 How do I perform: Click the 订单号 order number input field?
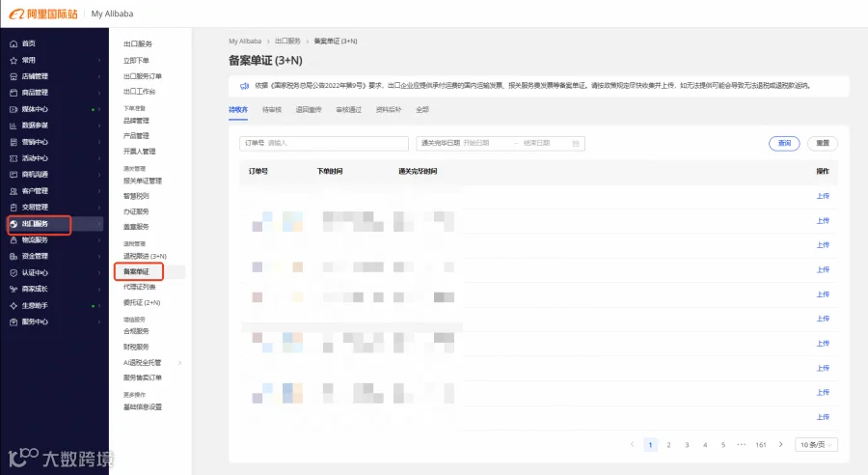click(x=324, y=143)
